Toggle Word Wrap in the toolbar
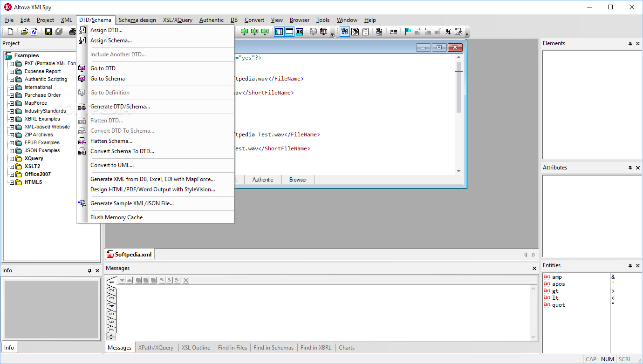Screen dimensions: 643x364 tap(345, 32)
